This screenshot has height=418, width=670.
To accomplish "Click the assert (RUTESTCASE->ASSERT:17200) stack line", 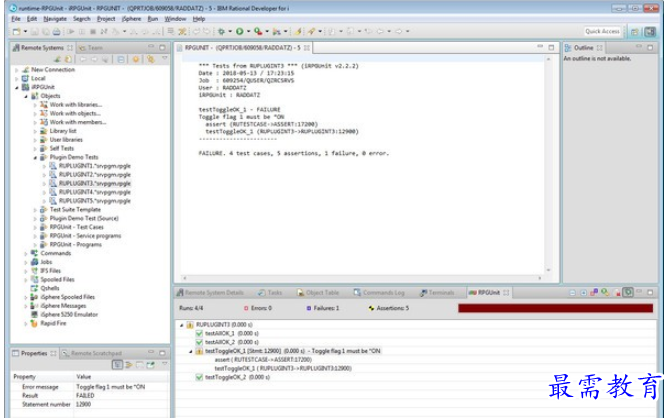I will (x=263, y=360).
